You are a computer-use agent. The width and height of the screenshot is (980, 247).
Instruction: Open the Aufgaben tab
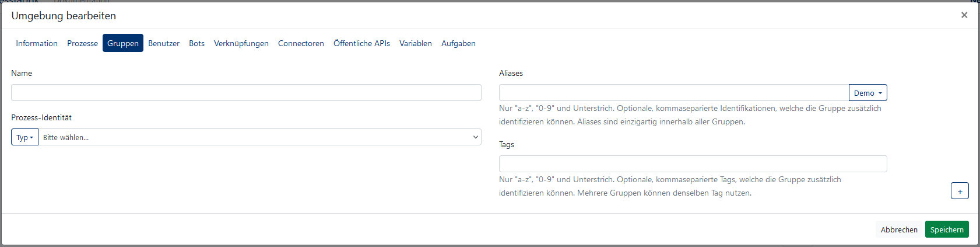click(458, 43)
